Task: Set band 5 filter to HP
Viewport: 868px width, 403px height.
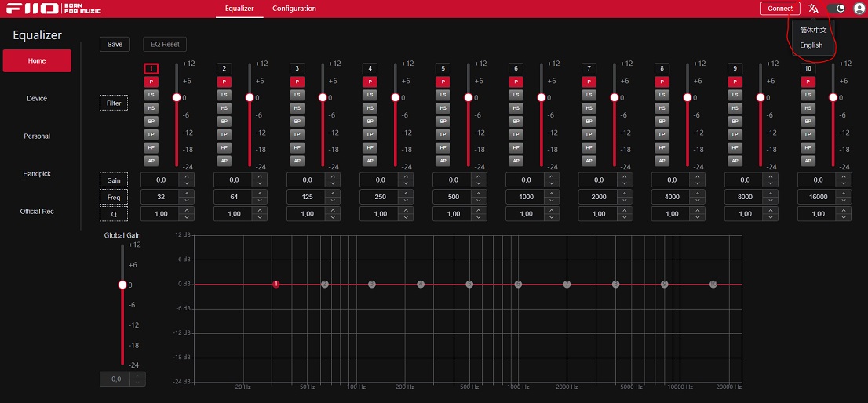Action: [x=443, y=147]
